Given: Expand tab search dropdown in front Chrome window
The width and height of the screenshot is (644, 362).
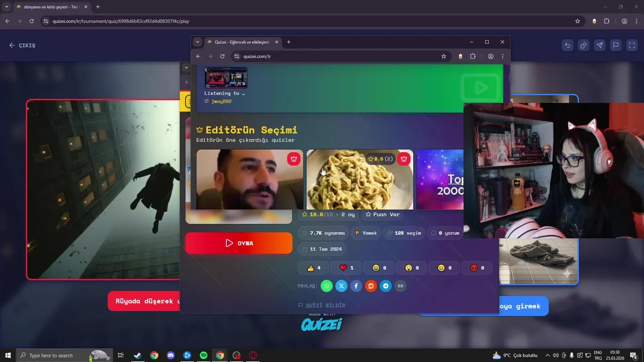Looking at the screenshot, I should click(197, 42).
